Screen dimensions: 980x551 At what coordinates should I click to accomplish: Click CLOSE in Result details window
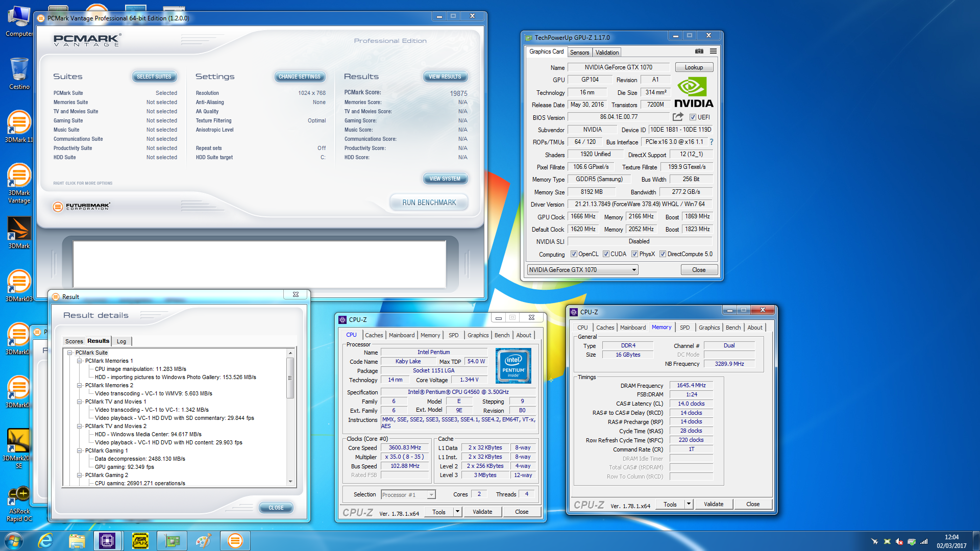pyautogui.click(x=276, y=508)
